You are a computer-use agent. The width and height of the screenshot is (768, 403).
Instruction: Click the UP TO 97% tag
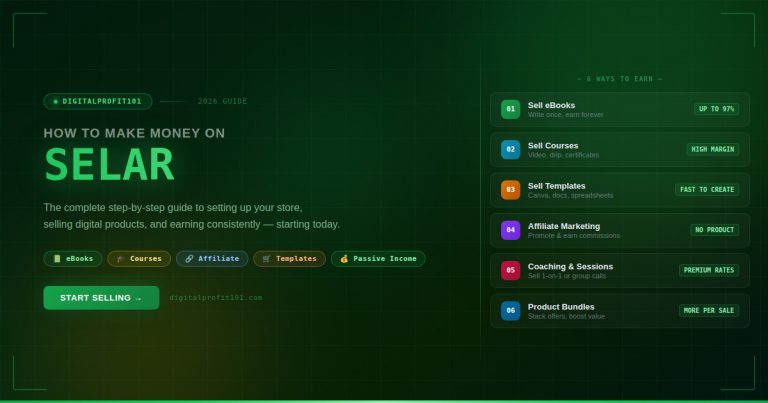point(717,109)
